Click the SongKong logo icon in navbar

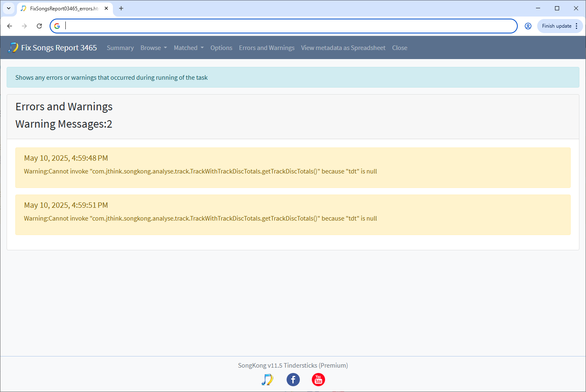point(13,48)
